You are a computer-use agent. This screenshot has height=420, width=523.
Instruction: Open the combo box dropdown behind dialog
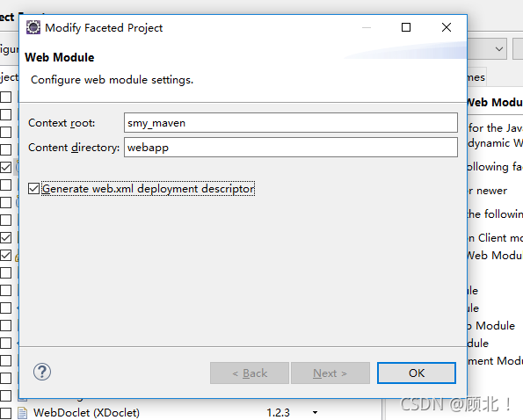click(x=499, y=49)
